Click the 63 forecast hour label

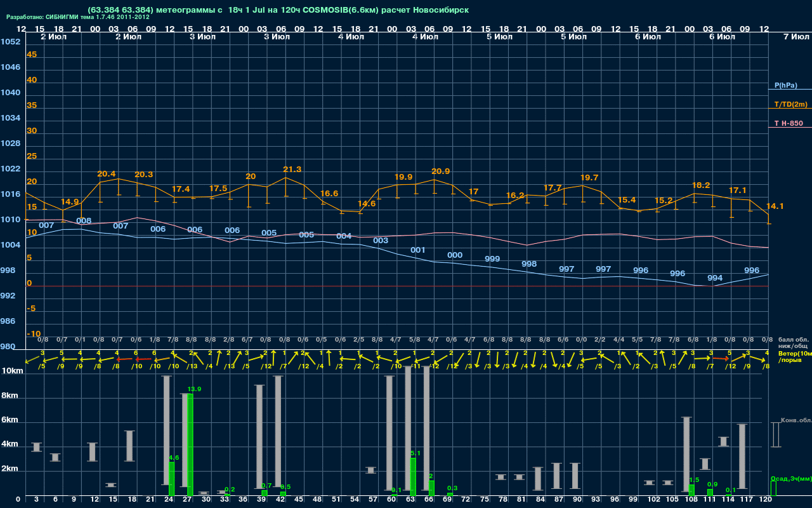pyautogui.click(x=411, y=500)
